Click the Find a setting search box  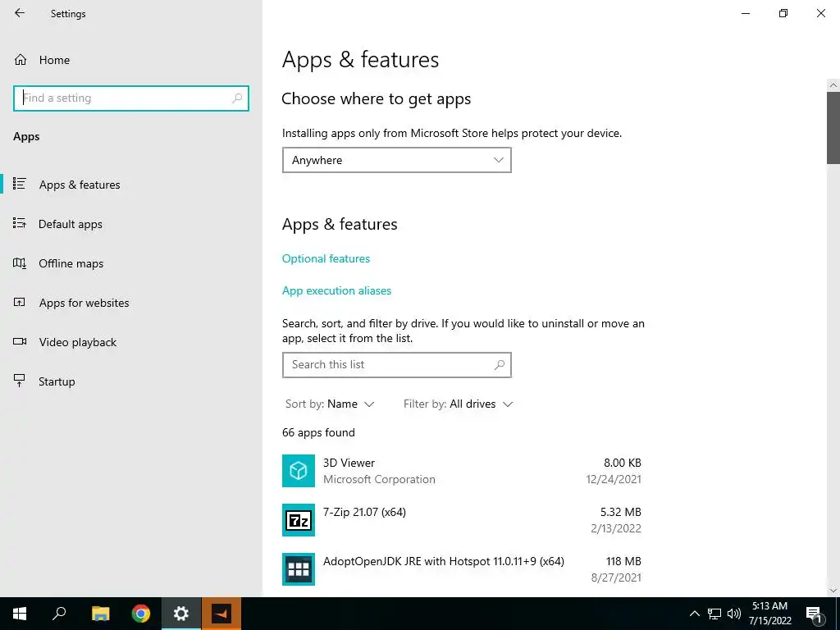pos(131,98)
